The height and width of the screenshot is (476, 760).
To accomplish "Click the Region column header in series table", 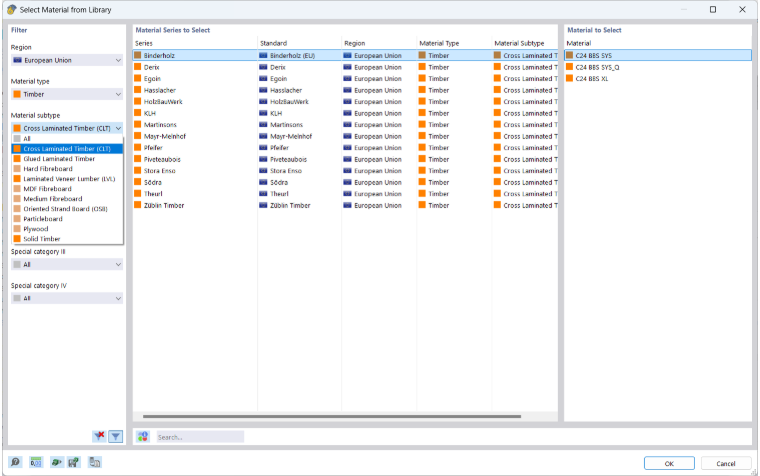I will pyautogui.click(x=379, y=43).
